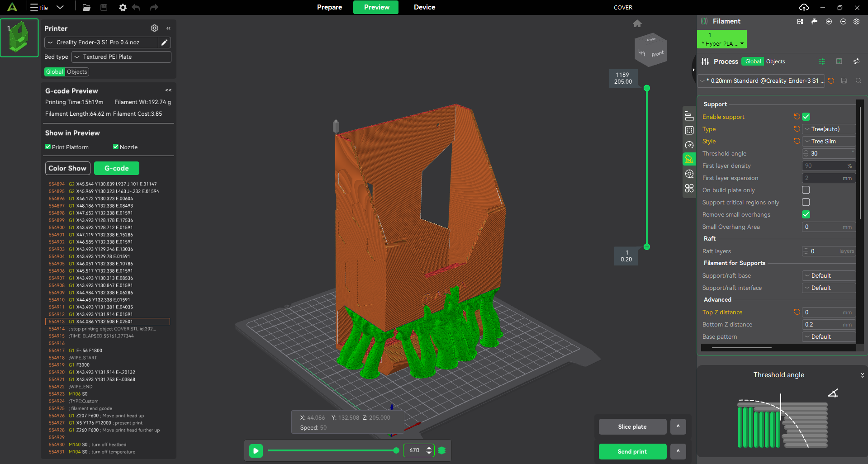Click the redo arrow in top toolbar

(x=154, y=7)
